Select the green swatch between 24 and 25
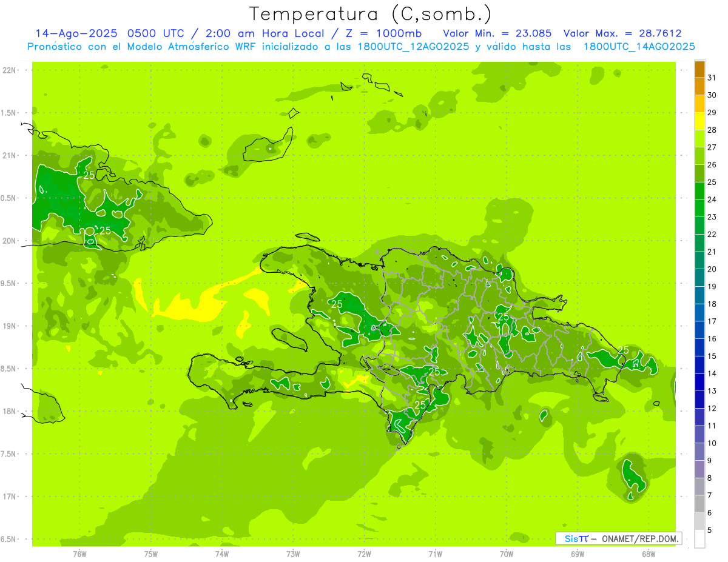The width and height of the screenshot is (728, 562). 699,190
